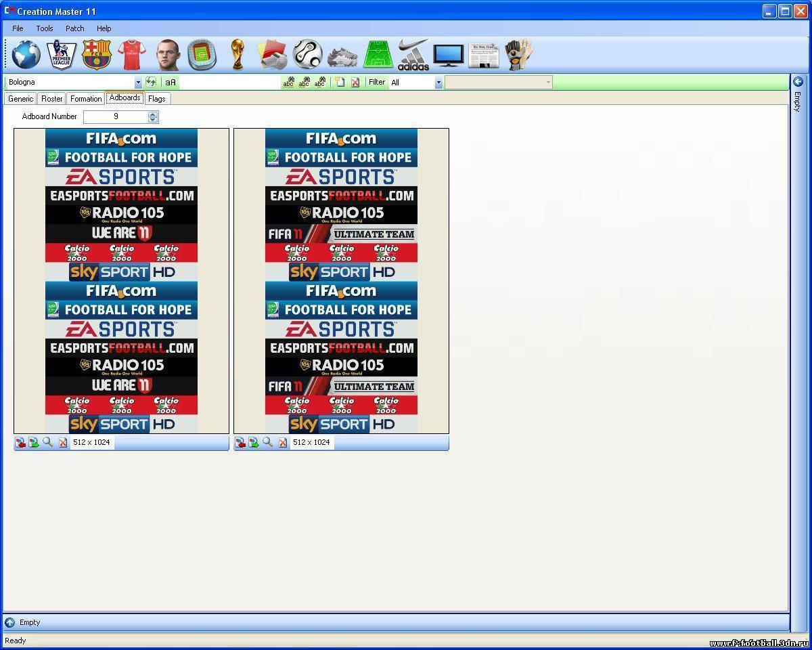The image size is (812, 650).
Task: Open the File menu
Action: pos(18,28)
